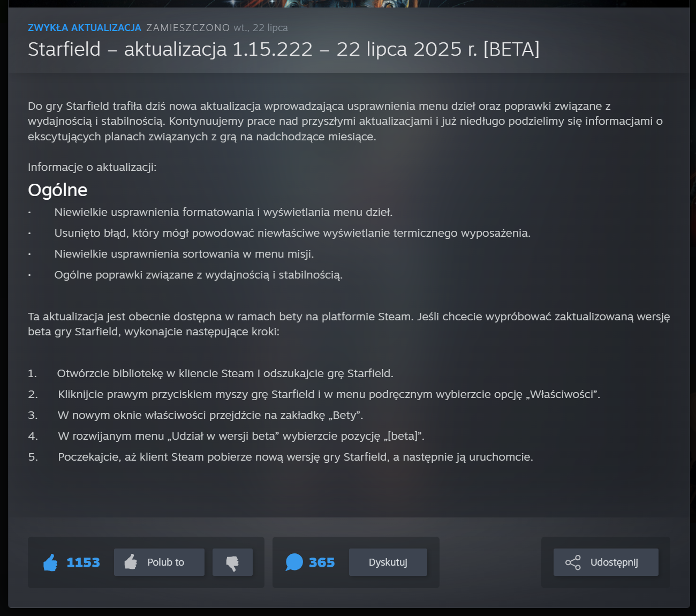Click the share icon in Udostępnij button

coord(573,562)
